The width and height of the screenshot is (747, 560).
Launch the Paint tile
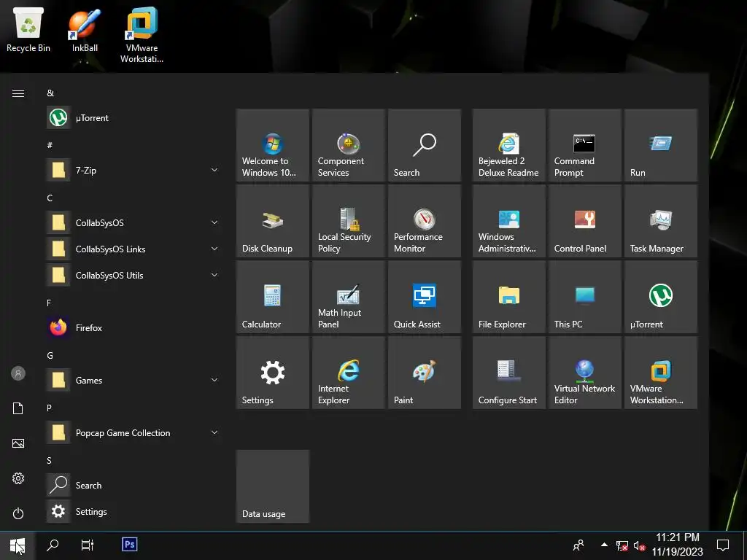click(424, 373)
